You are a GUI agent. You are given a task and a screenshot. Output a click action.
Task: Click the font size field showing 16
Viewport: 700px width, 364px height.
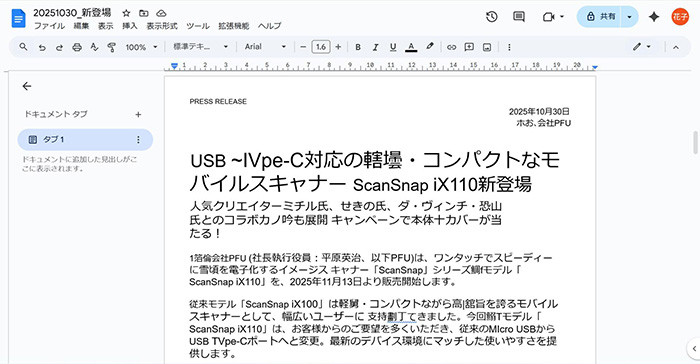[321, 47]
